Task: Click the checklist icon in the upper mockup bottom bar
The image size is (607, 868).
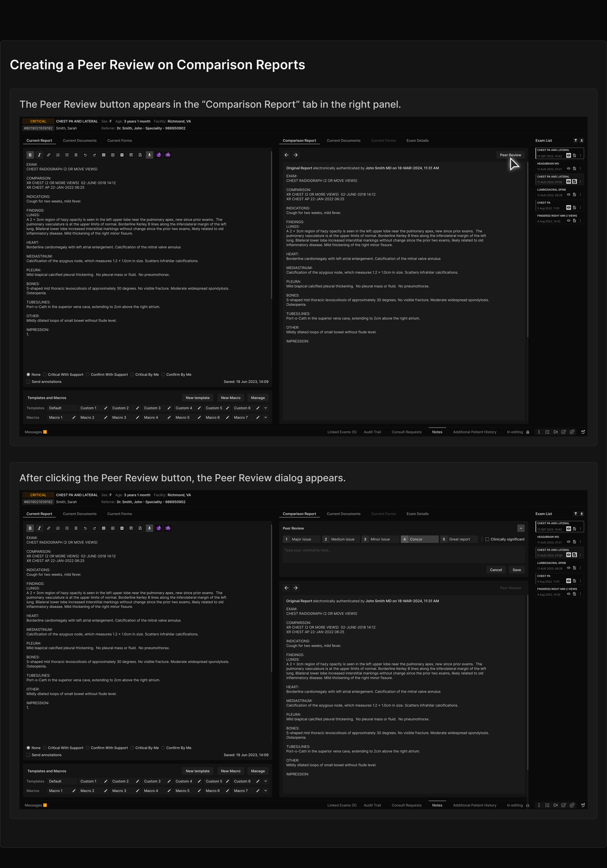Action: pyautogui.click(x=547, y=432)
